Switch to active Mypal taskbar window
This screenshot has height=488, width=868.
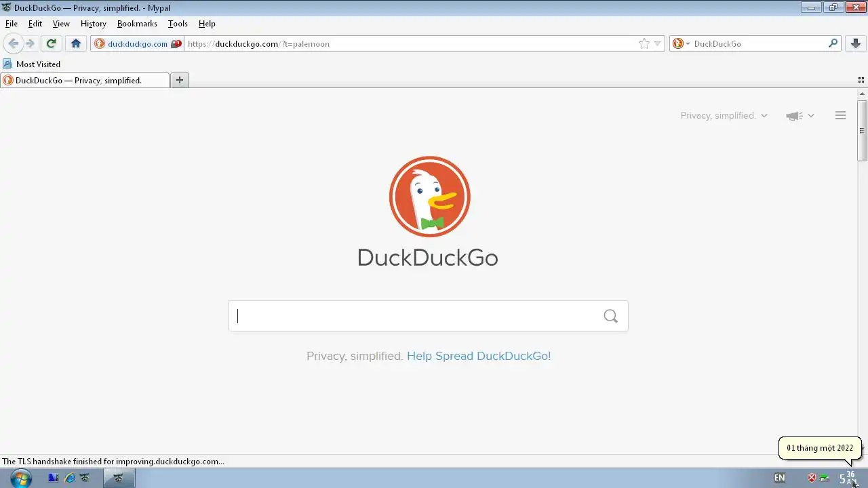pos(119,478)
